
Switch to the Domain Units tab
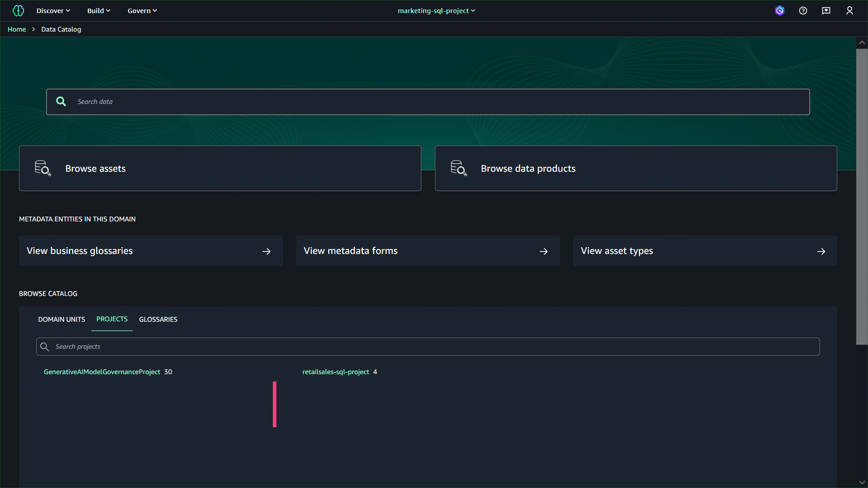61,319
